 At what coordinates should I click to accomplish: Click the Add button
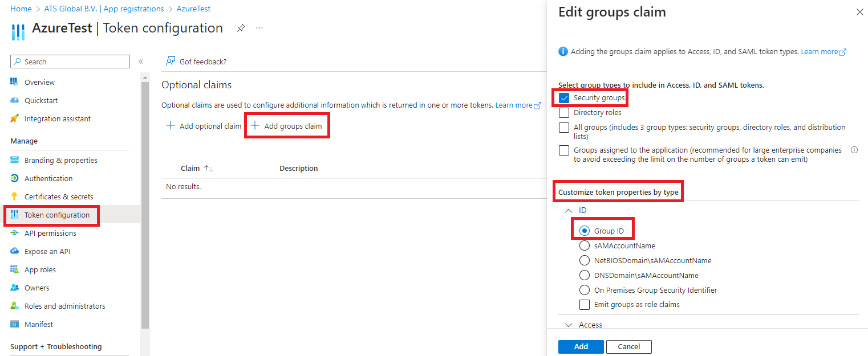coord(581,346)
